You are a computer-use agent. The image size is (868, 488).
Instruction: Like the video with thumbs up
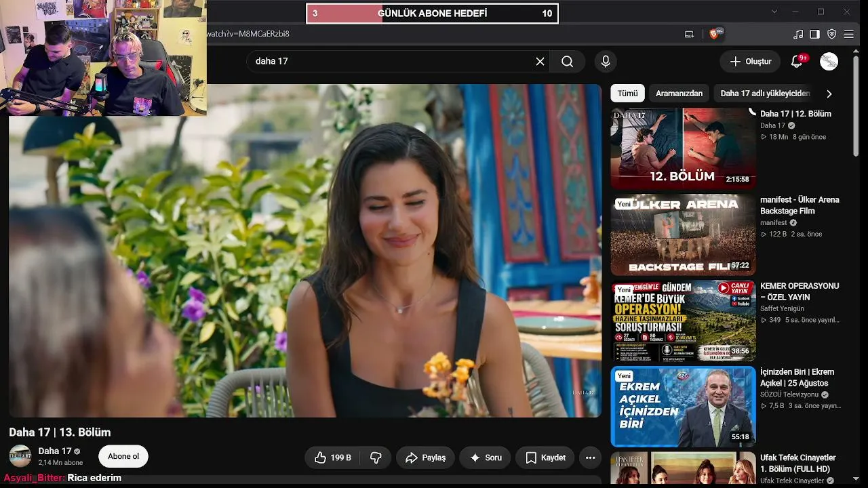[x=331, y=457]
